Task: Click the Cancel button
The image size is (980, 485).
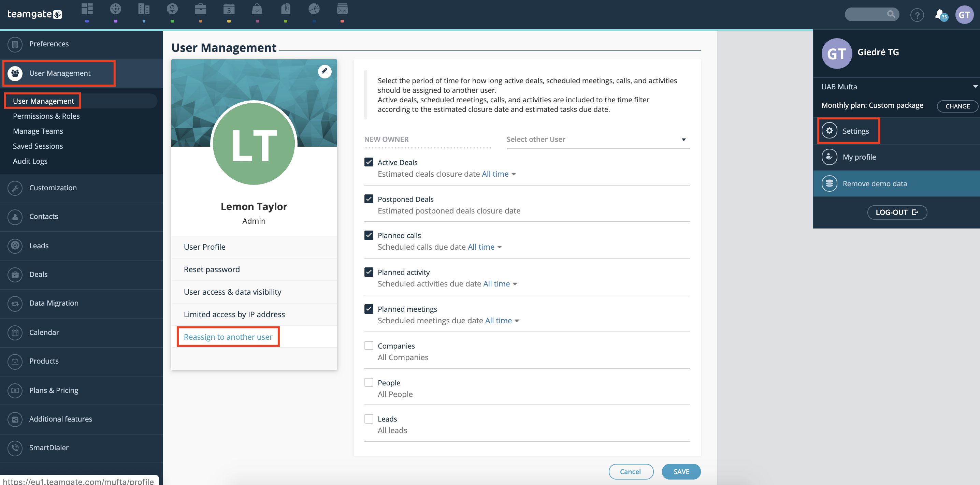Action: coord(631,471)
